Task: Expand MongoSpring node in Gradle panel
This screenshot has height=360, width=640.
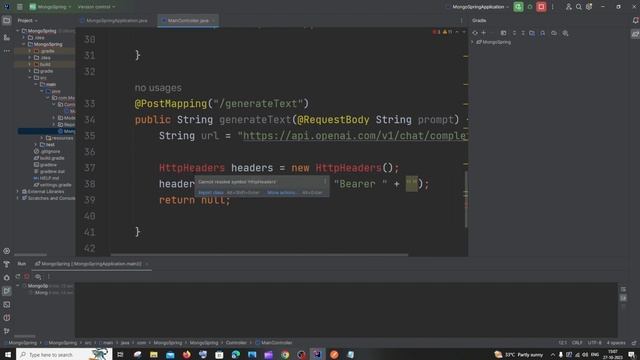Action: coord(473,42)
